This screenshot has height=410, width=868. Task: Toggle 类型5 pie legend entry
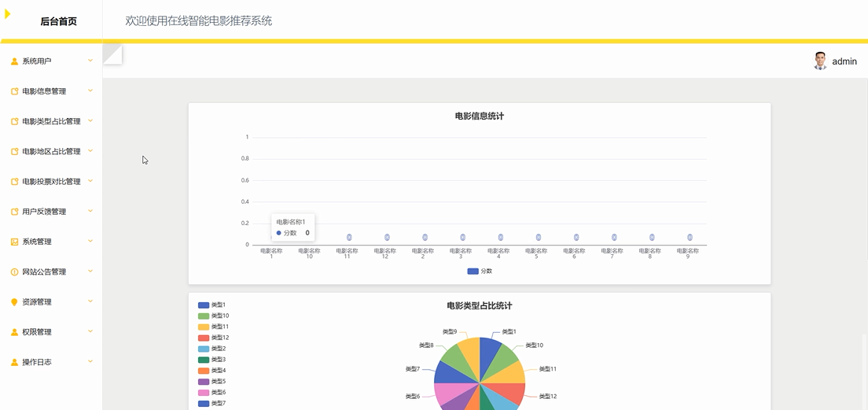pyautogui.click(x=212, y=382)
